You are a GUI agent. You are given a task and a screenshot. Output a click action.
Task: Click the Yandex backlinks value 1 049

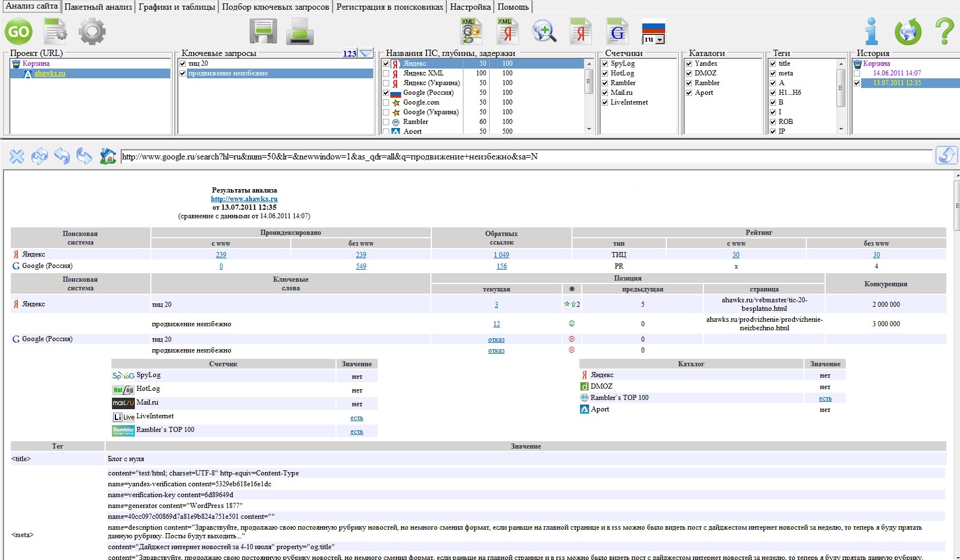tap(502, 255)
